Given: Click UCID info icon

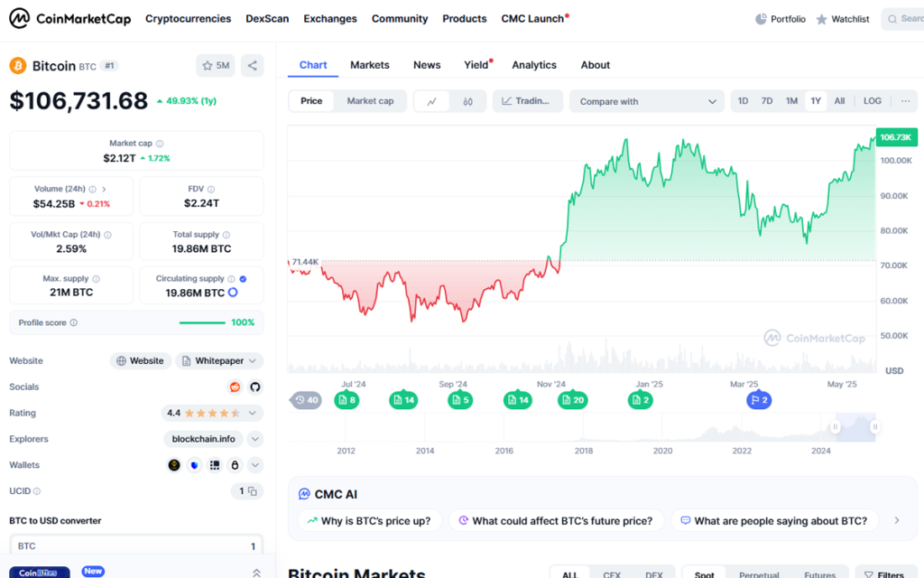Looking at the screenshot, I should point(37,491).
